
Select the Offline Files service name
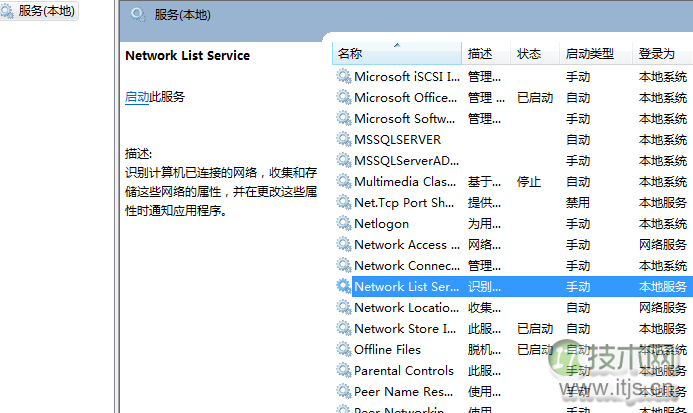tap(387, 350)
